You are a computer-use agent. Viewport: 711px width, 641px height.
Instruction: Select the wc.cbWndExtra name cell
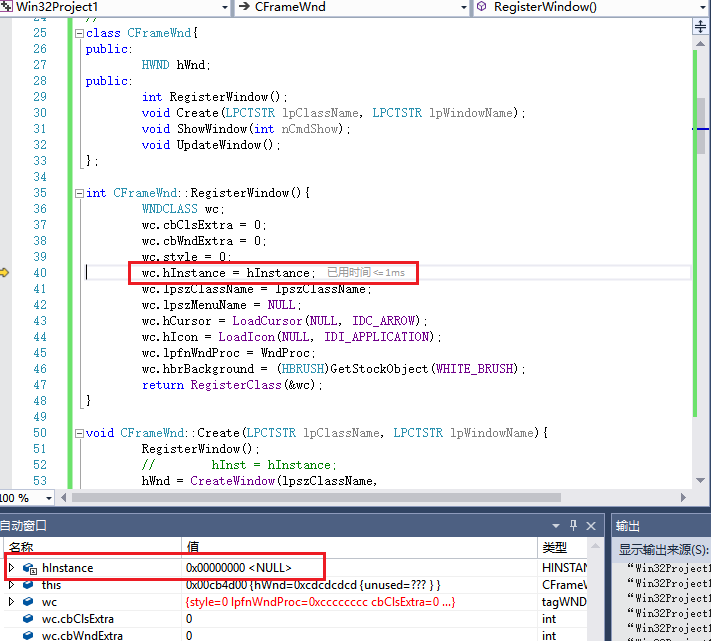tap(82, 636)
